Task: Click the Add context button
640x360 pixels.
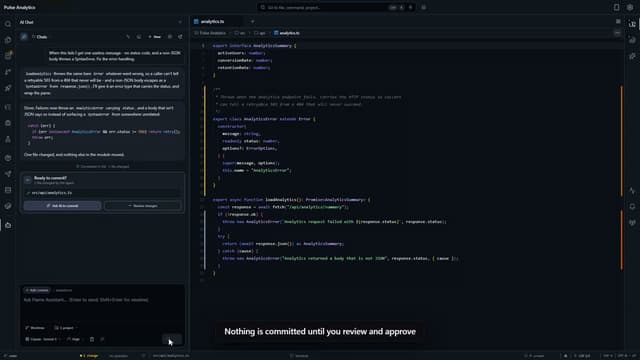Action: 37,290
